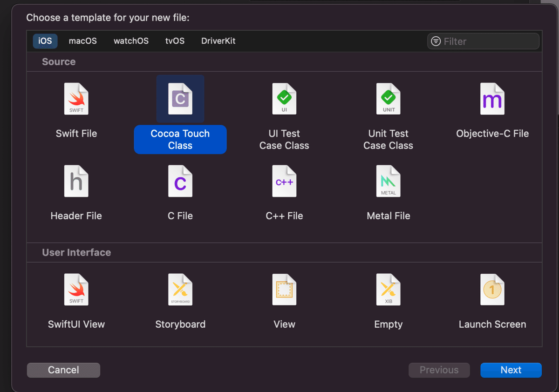Click the "Storyboard" label
The width and height of the screenshot is (559, 392).
point(180,324)
